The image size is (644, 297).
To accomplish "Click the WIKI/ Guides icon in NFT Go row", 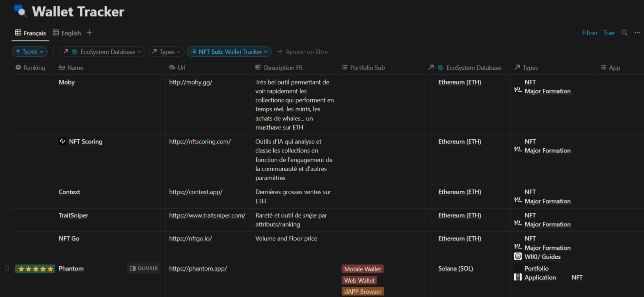I will (518, 256).
